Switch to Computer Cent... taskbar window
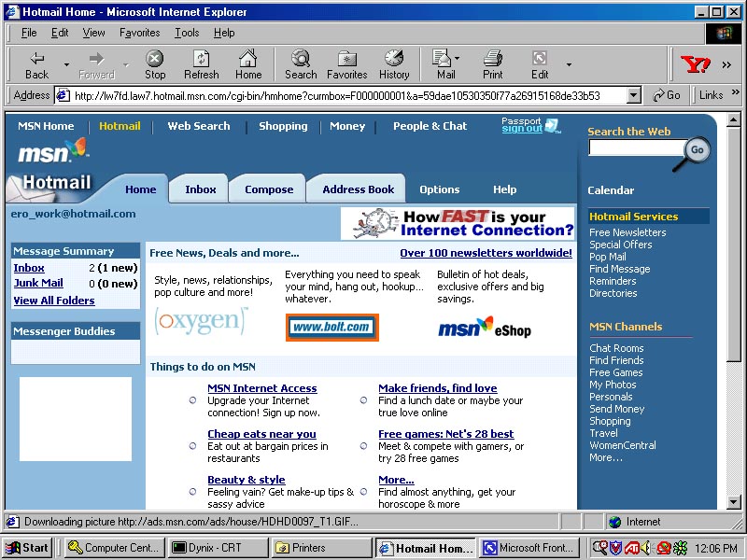The width and height of the screenshot is (747, 560). pos(114,548)
